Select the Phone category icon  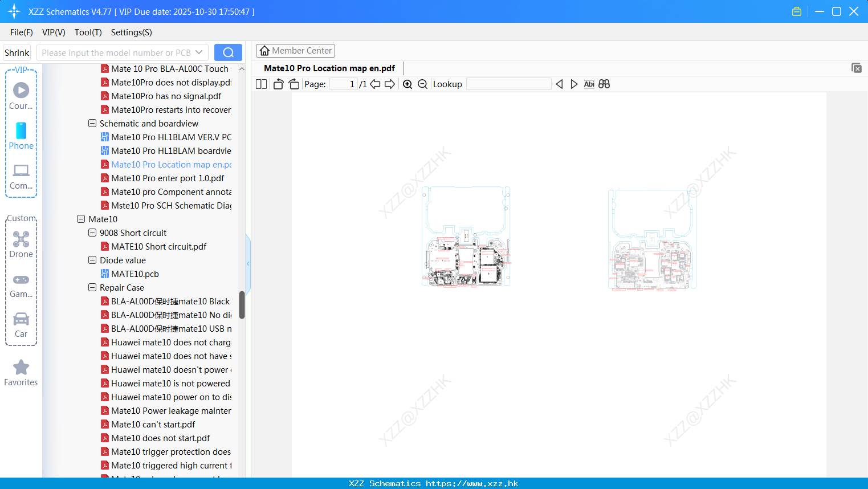[21, 136]
